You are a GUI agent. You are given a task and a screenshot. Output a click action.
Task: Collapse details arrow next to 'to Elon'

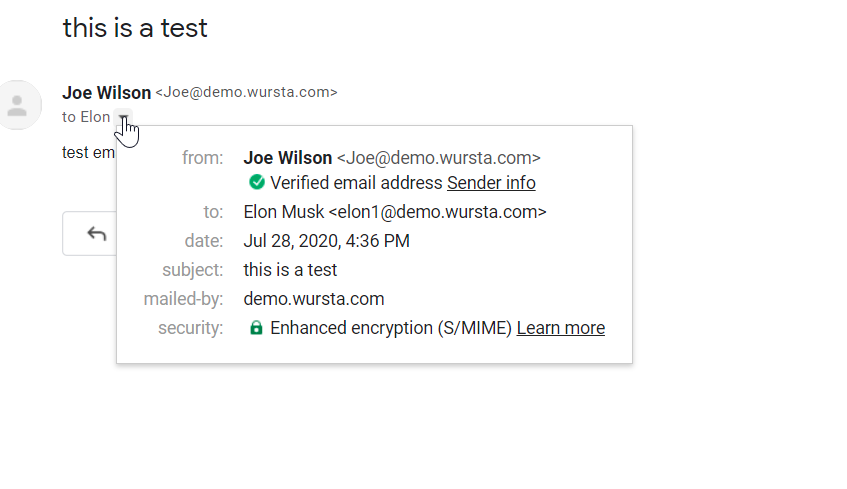click(x=123, y=118)
